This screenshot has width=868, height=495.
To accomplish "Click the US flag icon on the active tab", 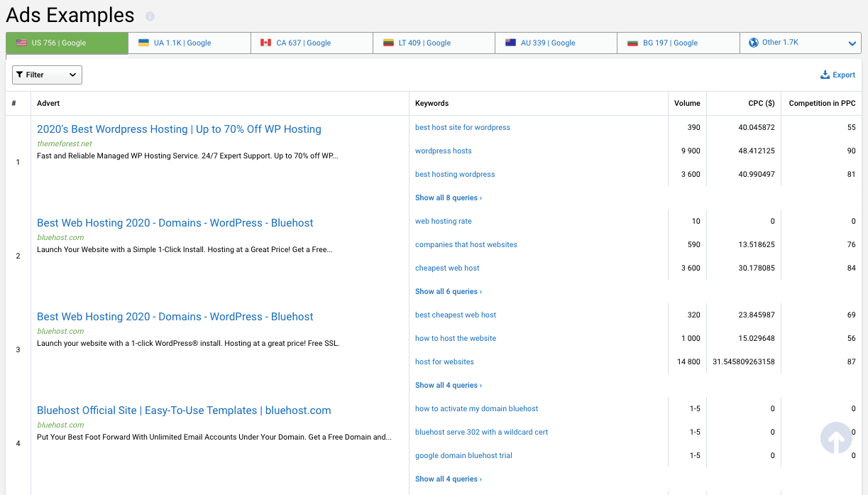I will (x=21, y=43).
